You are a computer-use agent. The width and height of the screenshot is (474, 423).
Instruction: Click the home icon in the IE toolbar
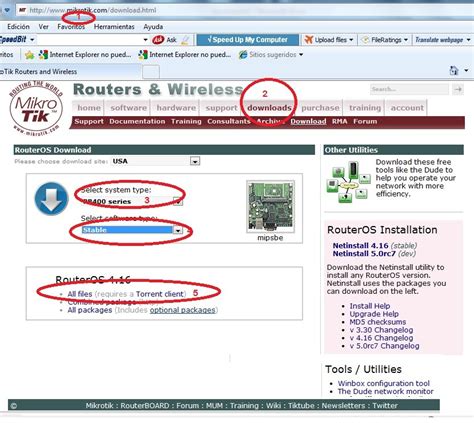click(454, 70)
